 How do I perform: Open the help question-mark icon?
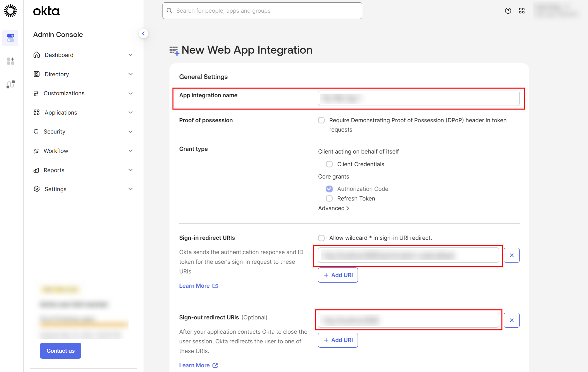pyautogui.click(x=508, y=11)
